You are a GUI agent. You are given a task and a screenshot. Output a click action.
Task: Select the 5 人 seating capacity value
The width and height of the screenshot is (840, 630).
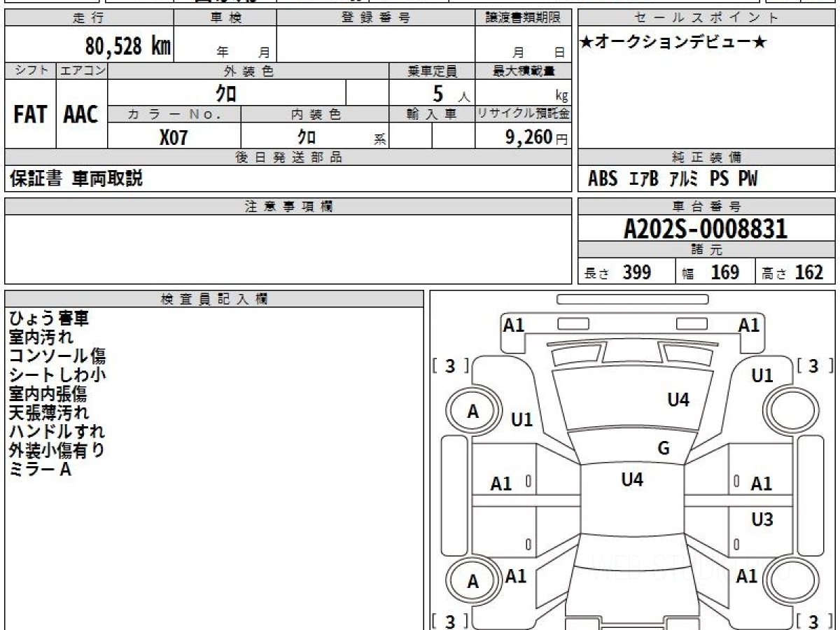click(x=451, y=94)
